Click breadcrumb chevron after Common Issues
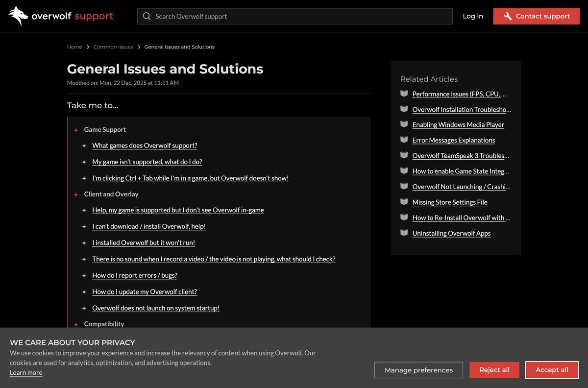The width and height of the screenshot is (588, 388). [139, 47]
